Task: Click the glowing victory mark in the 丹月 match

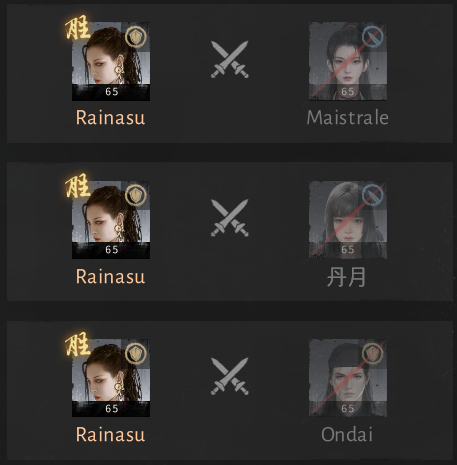Action: 78,186
